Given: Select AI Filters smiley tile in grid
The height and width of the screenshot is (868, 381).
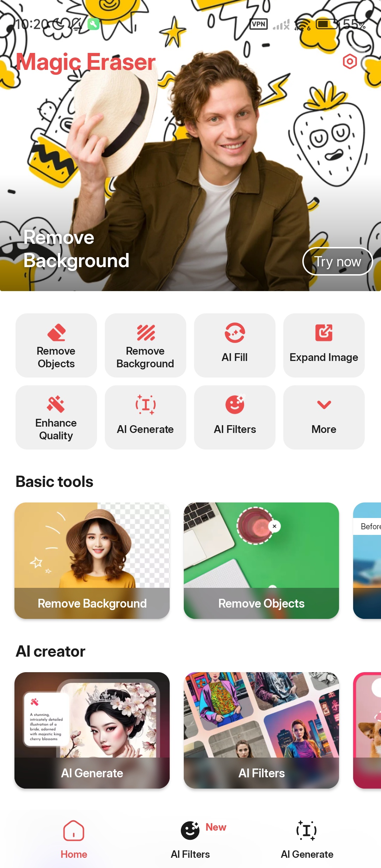Looking at the screenshot, I should pyautogui.click(x=235, y=417).
